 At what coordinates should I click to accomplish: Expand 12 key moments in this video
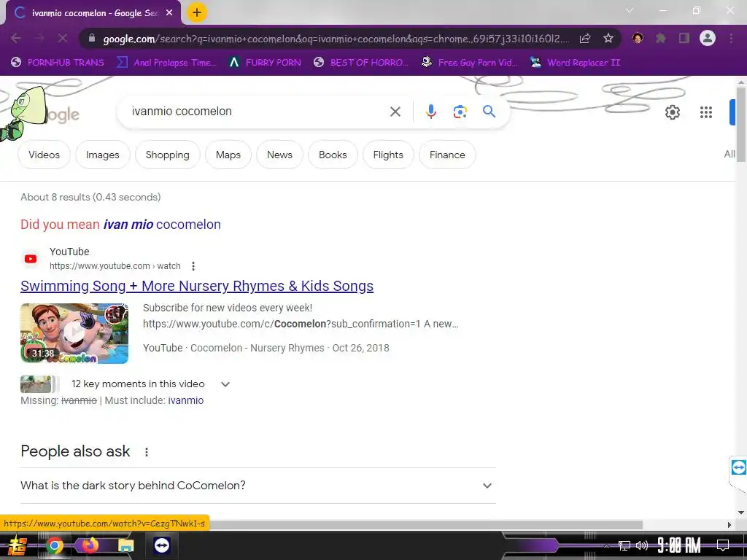(x=225, y=384)
